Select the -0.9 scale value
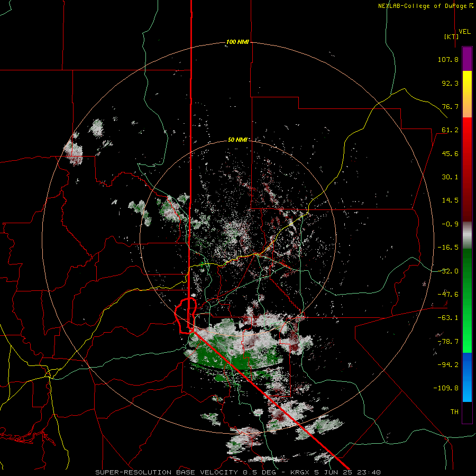The height and width of the screenshot is (476, 476). tap(450, 224)
